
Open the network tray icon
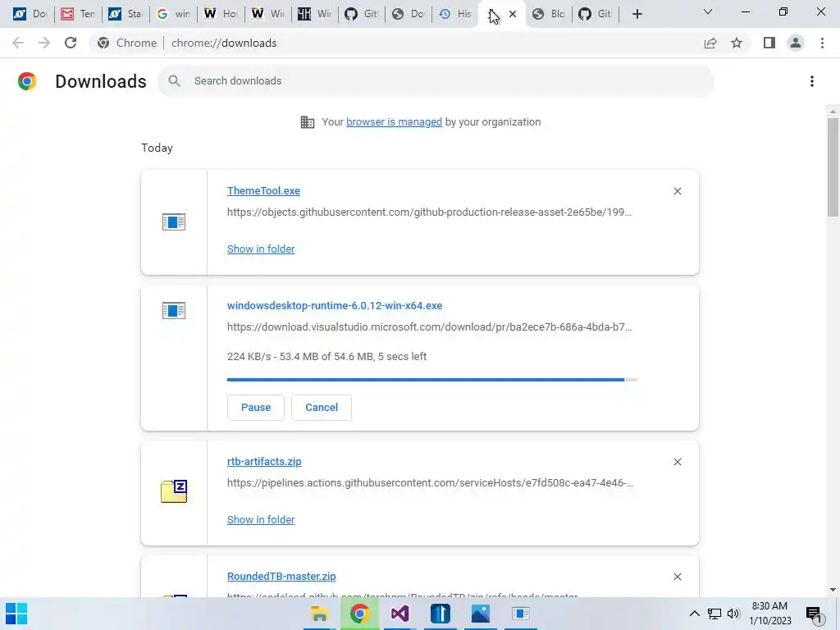pyautogui.click(x=714, y=614)
